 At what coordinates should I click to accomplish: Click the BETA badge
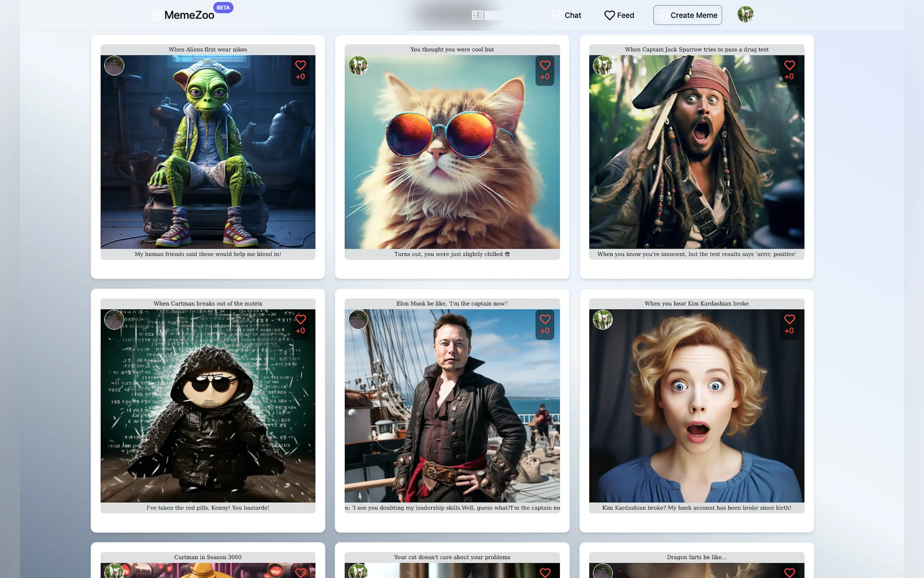223,8
